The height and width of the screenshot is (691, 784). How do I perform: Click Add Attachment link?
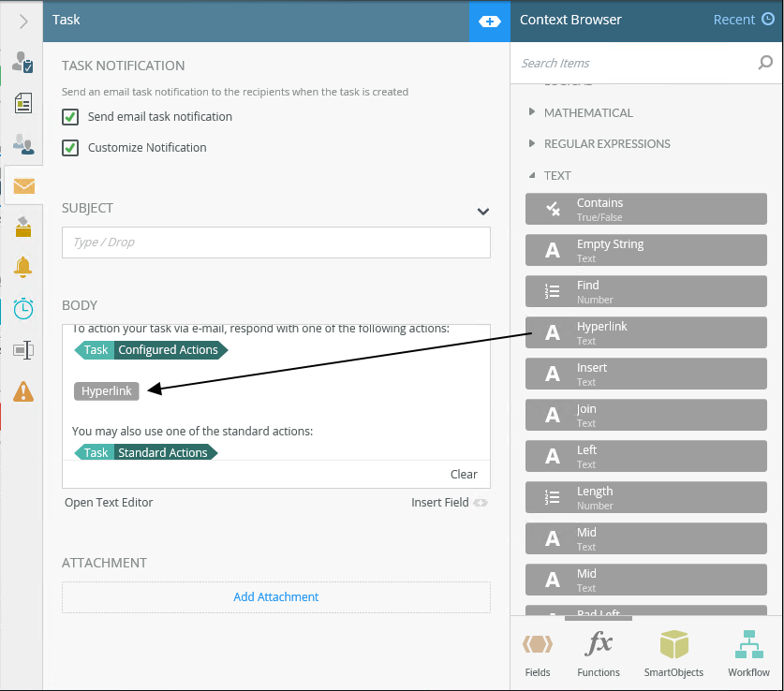point(276,596)
